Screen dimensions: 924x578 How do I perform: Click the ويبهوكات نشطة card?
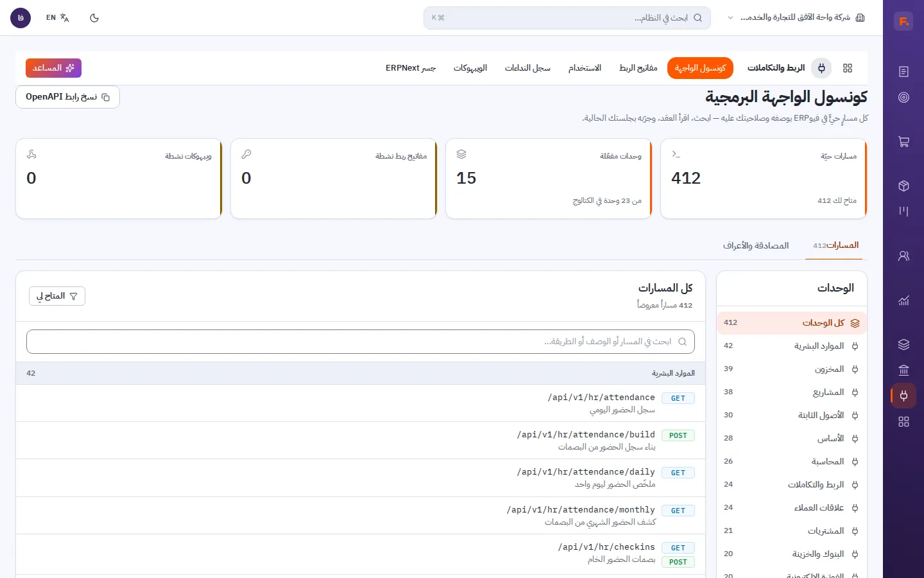coord(119,179)
